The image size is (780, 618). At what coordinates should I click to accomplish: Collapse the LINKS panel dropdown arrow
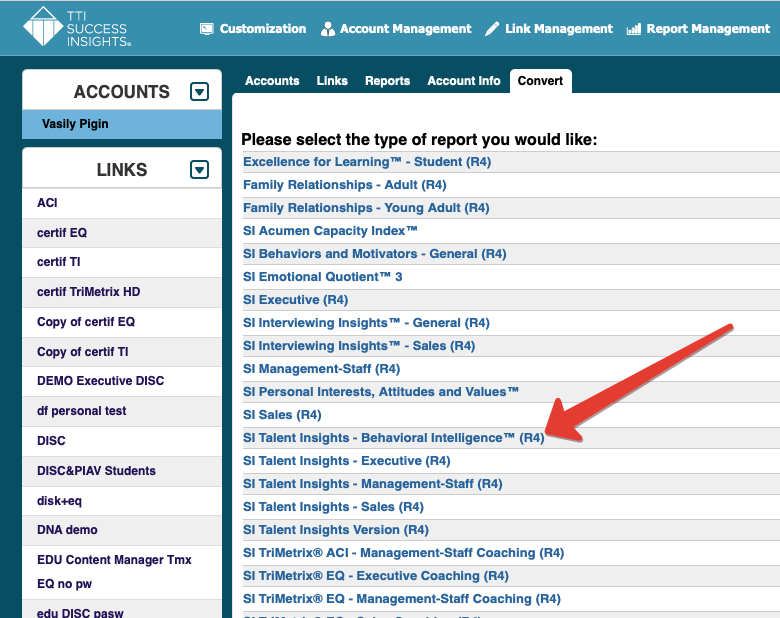(x=199, y=170)
